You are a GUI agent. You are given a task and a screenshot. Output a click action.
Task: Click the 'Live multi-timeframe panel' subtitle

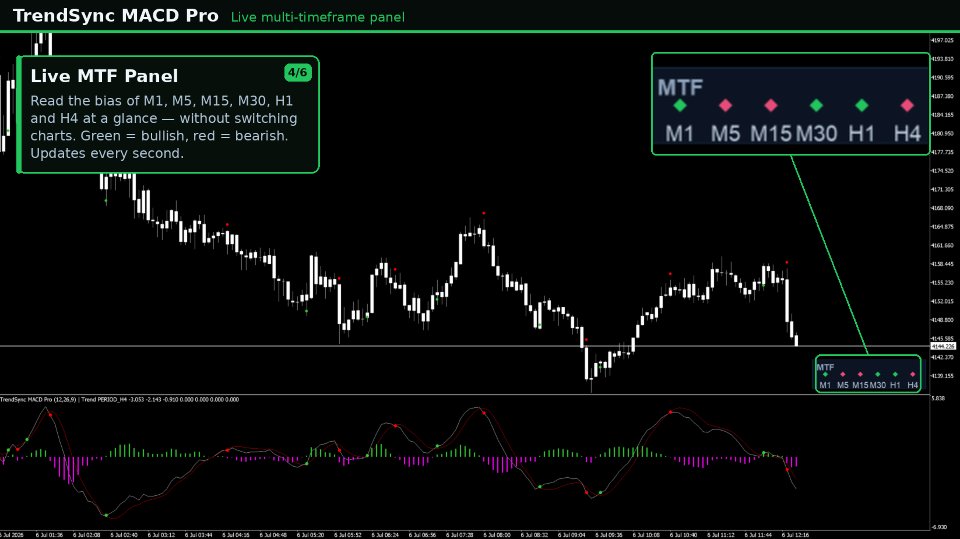point(318,17)
